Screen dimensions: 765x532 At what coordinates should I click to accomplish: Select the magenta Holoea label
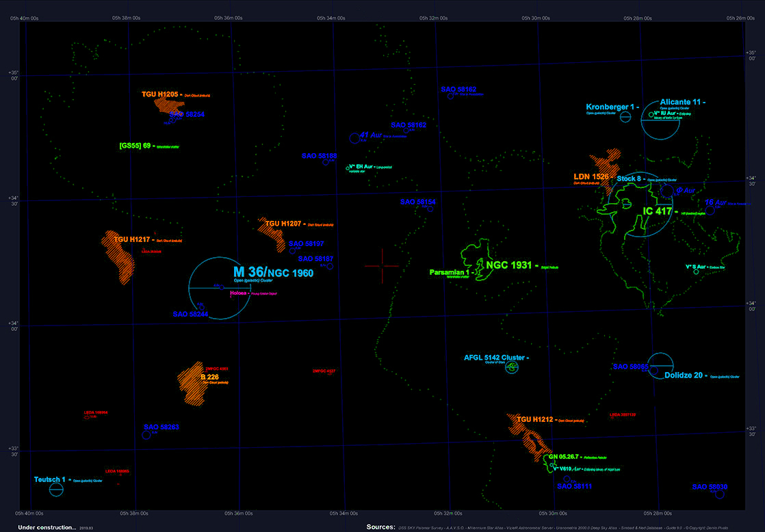(x=238, y=293)
